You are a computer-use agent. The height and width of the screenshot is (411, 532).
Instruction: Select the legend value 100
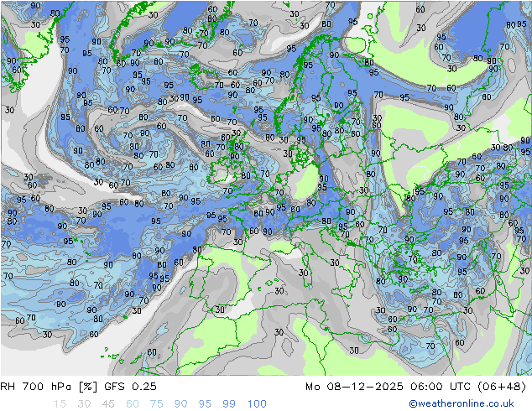(257, 403)
